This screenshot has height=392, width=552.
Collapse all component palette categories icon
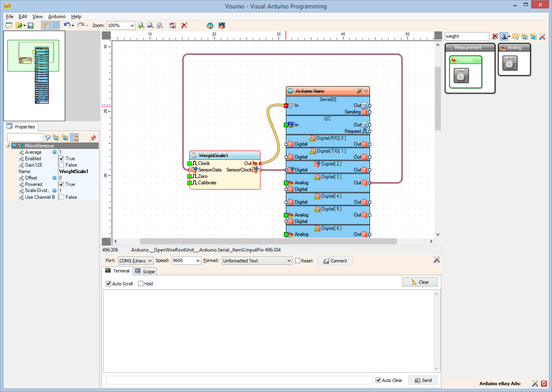click(533, 36)
